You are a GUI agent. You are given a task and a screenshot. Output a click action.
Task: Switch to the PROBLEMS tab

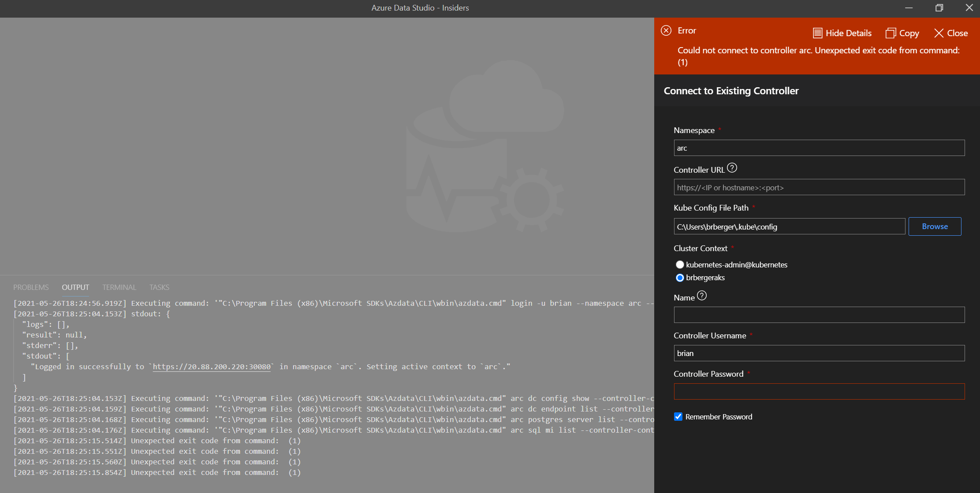(x=31, y=287)
